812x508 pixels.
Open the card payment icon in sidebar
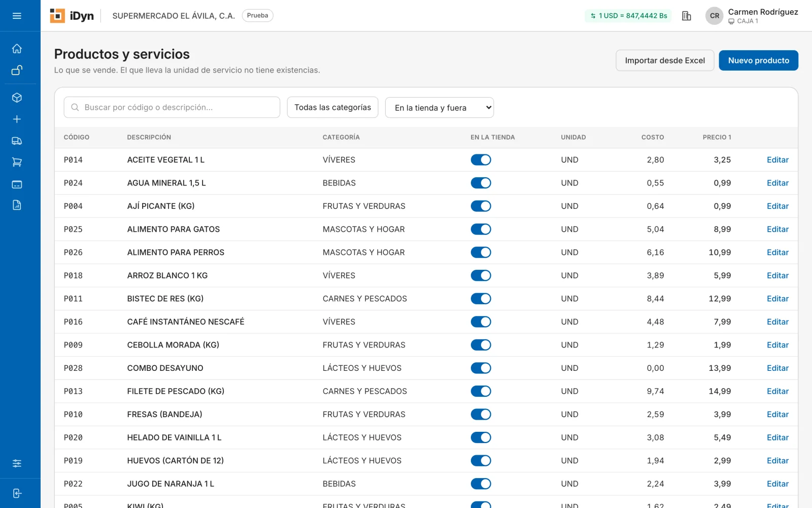coord(17,184)
